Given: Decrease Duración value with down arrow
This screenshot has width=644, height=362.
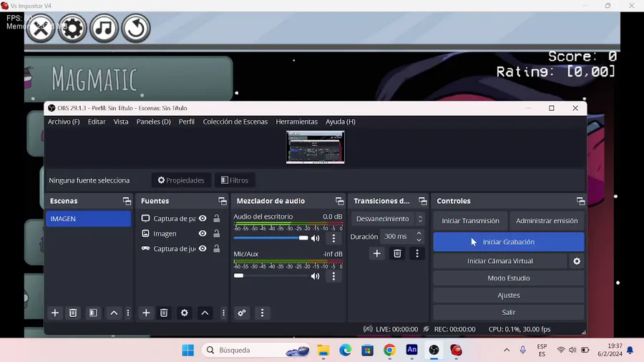Looking at the screenshot, I should (x=419, y=240).
